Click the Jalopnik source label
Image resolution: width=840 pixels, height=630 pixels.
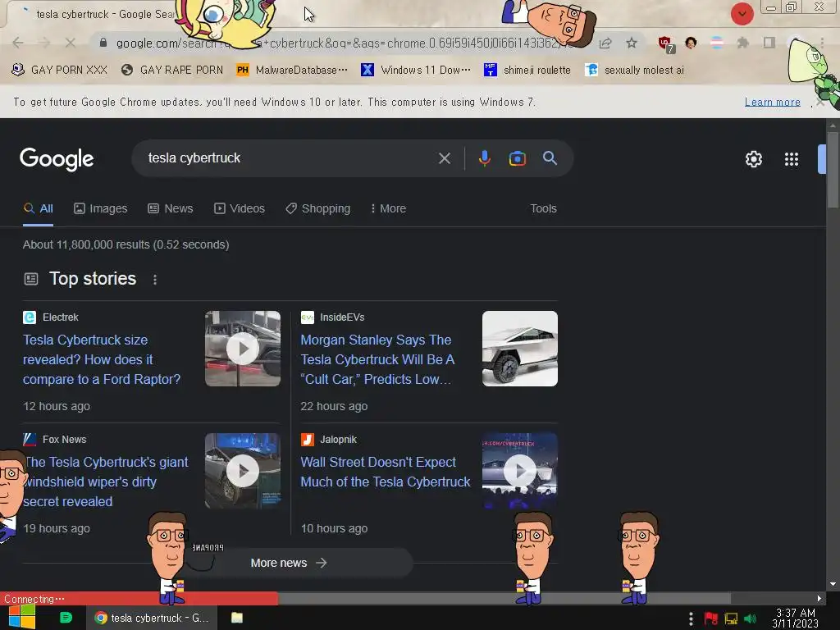pyautogui.click(x=338, y=440)
